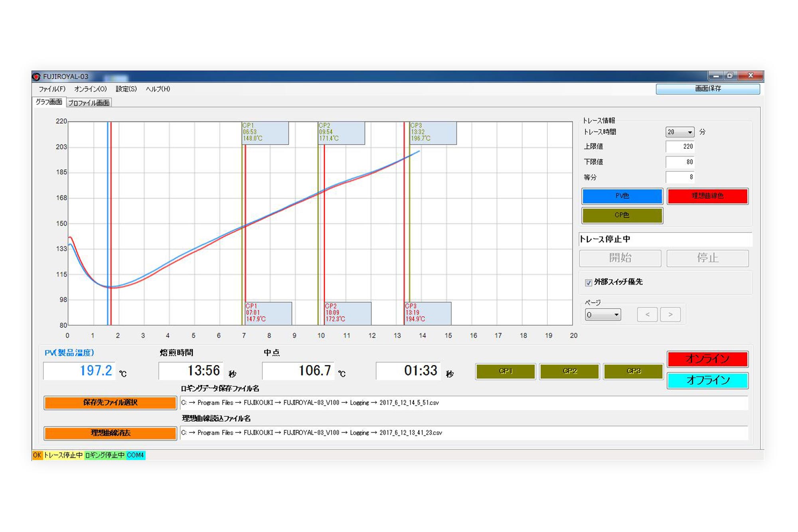Click the top CP2 marker label 09:54
This screenshot has height=532, width=798.
coord(341,133)
